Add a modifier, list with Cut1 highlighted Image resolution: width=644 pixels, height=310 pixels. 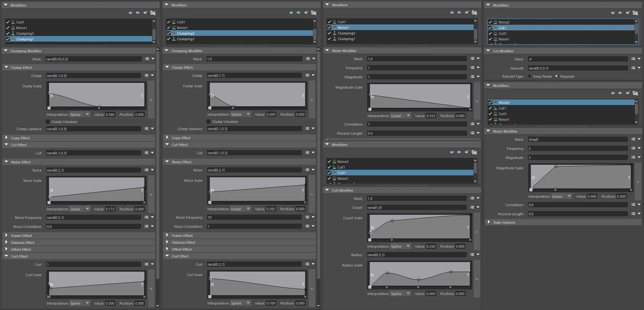(x=627, y=13)
